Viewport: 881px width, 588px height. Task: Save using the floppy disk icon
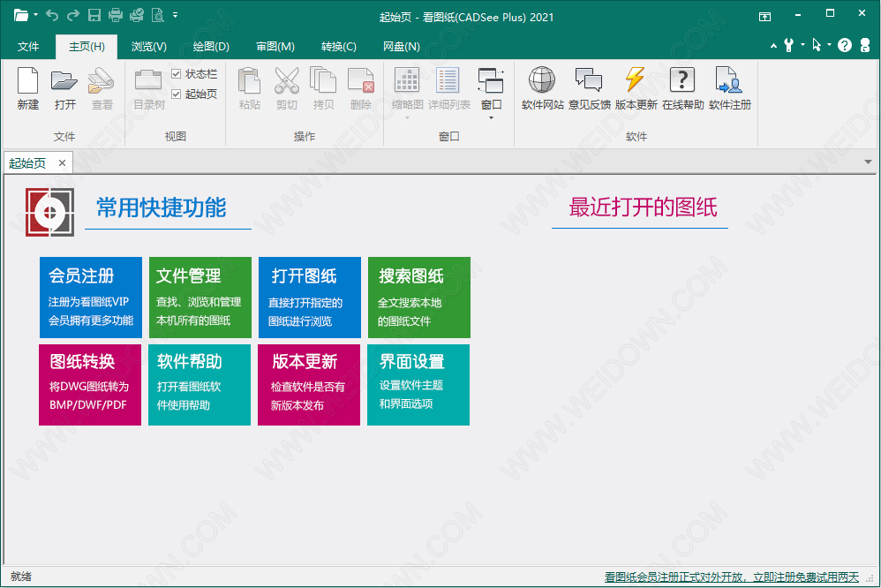click(94, 15)
